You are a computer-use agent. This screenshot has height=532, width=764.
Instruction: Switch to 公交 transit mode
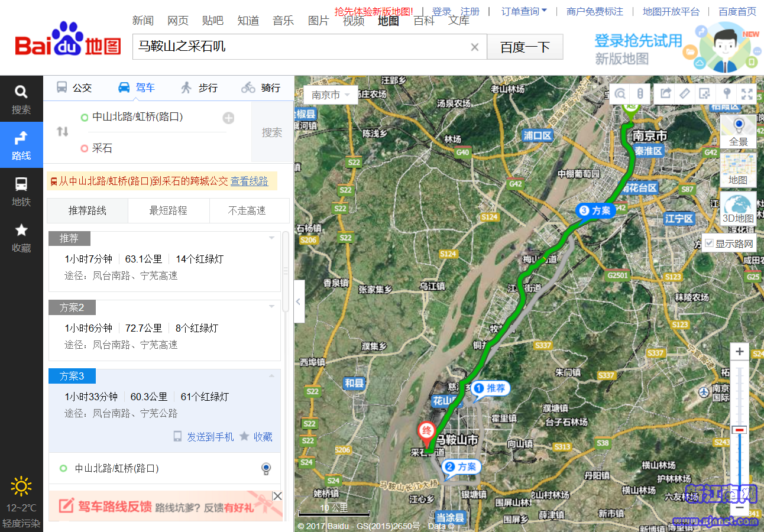(x=74, y=87)
